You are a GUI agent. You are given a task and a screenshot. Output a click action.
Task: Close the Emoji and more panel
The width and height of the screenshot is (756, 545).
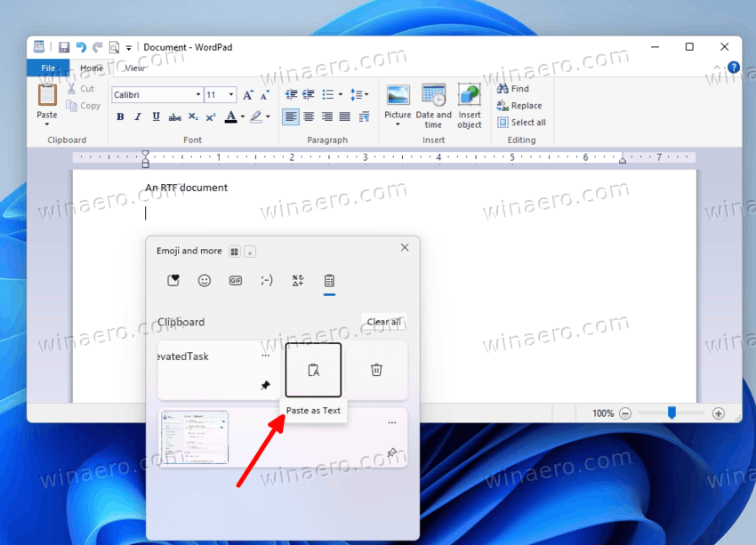tap(405, 248)
